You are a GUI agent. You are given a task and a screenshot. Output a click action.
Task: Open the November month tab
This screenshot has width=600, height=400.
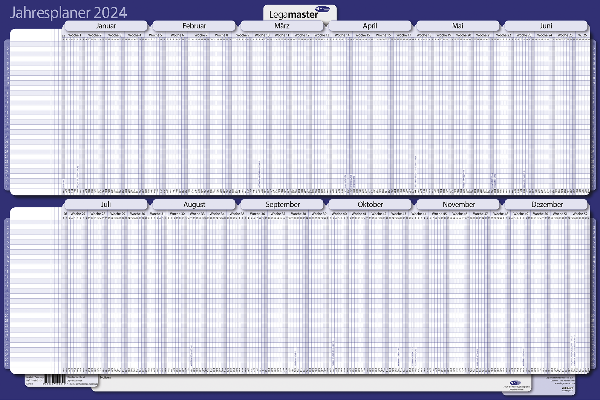coord(458,203)
